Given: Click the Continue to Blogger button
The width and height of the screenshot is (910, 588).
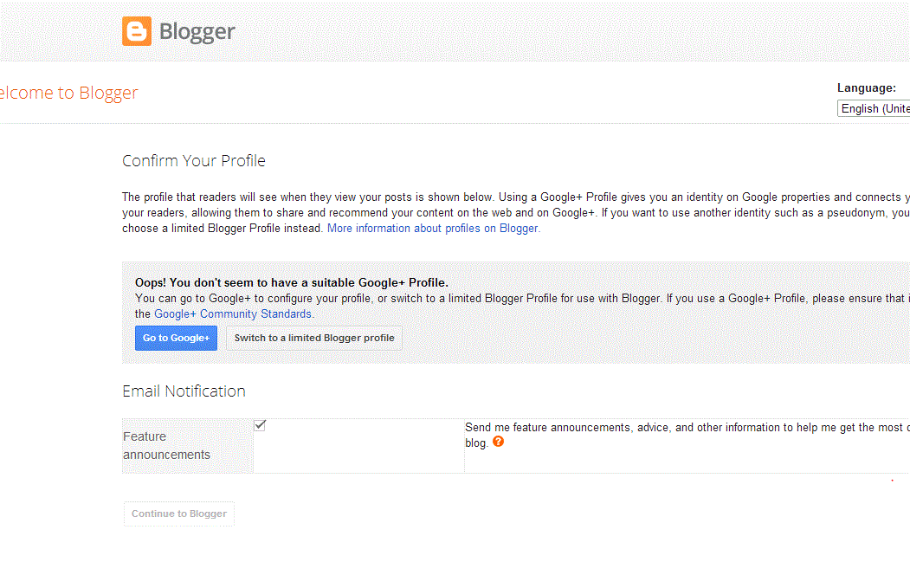Looking at the screenshot, I should [178, 514].
